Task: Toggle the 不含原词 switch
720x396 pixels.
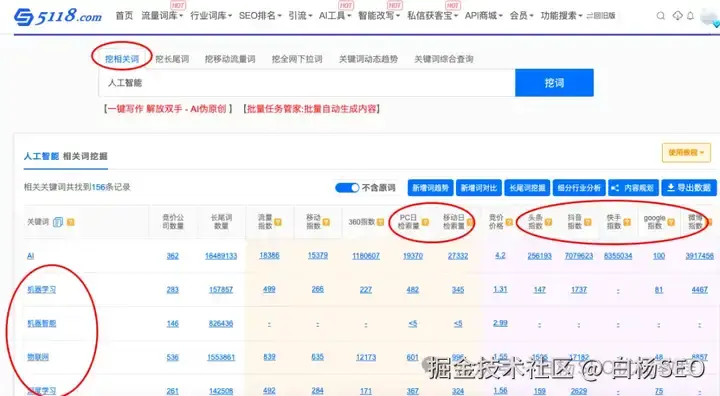Action: (x=347, y=187)
